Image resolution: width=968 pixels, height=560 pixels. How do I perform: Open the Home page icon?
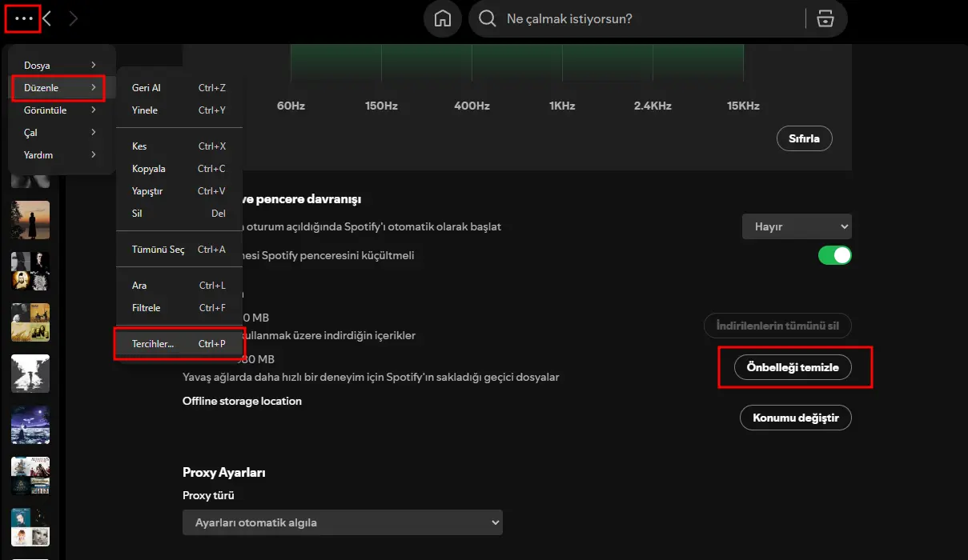[x=443, y=18]
